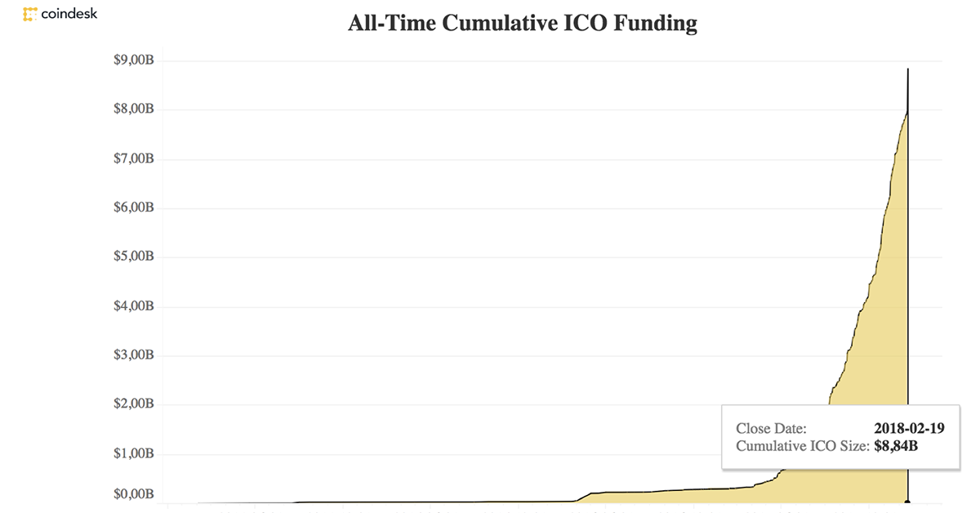Click the $3,00B y-axis label
980x513 pixels.
tap(133, 355)
